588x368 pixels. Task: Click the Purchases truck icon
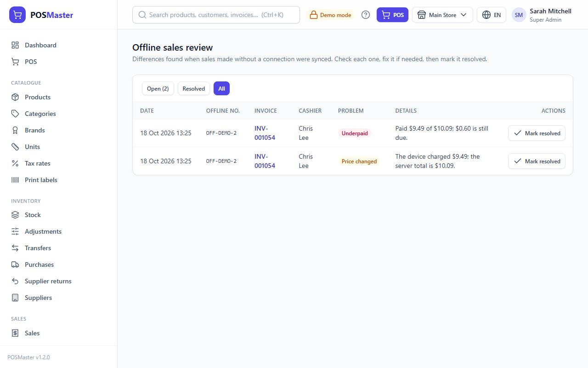15,264
